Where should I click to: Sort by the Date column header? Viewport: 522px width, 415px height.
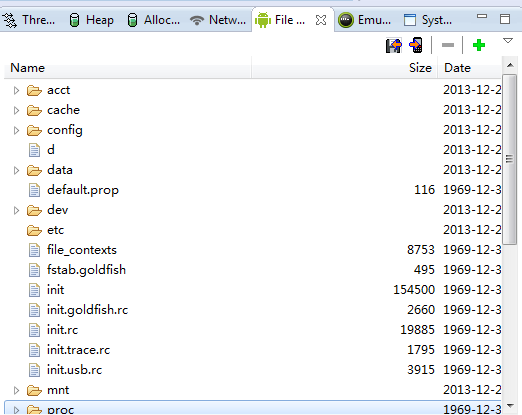point(470,68)
